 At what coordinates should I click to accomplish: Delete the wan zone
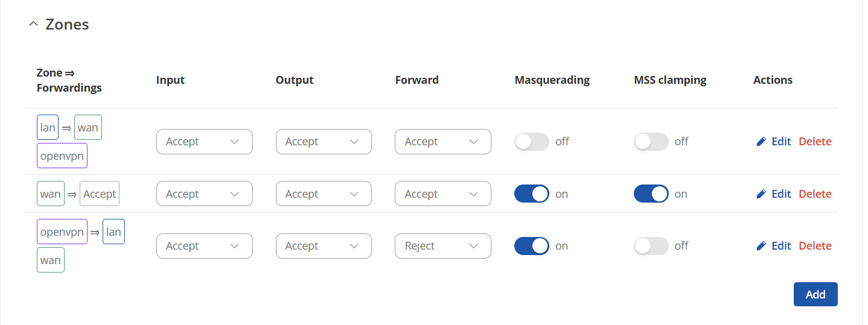click(815, 194)
